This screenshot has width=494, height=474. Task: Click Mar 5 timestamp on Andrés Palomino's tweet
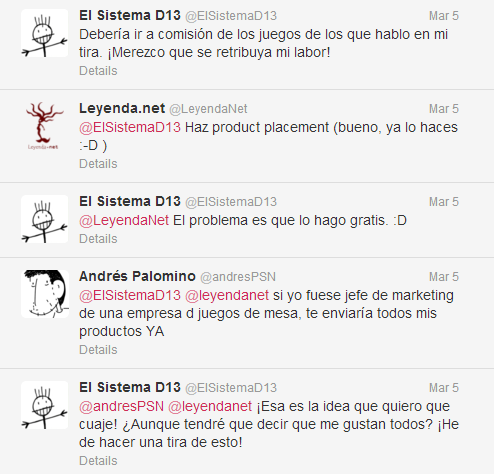tap(444, 277)
